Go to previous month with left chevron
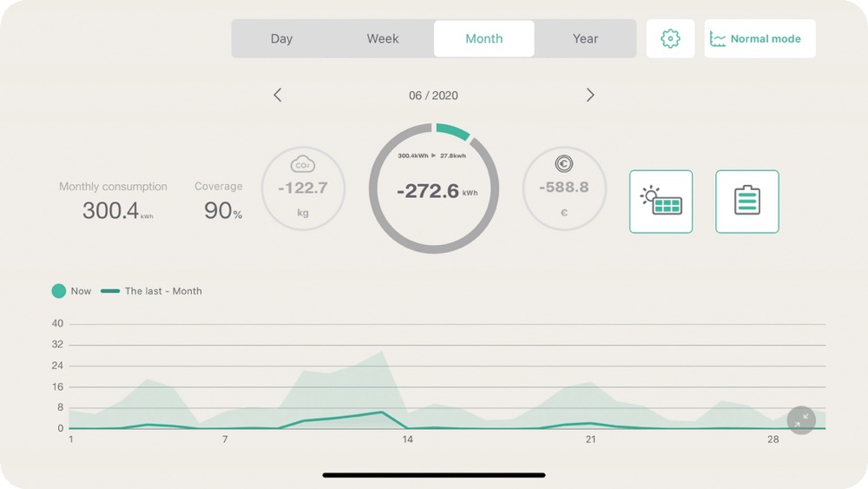This screenshot has width=868, height=489. click(x=278, y=96)
